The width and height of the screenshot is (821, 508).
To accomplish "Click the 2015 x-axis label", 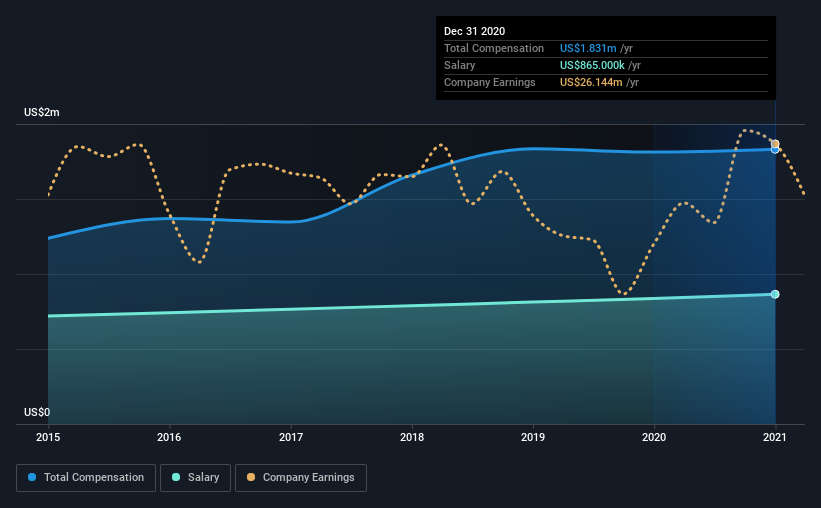I will pos(48,437).
